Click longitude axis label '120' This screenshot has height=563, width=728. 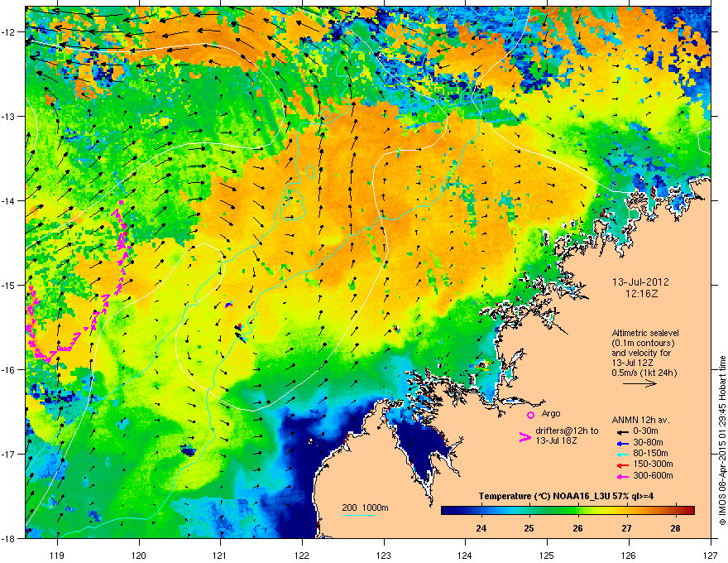point(139,555)
